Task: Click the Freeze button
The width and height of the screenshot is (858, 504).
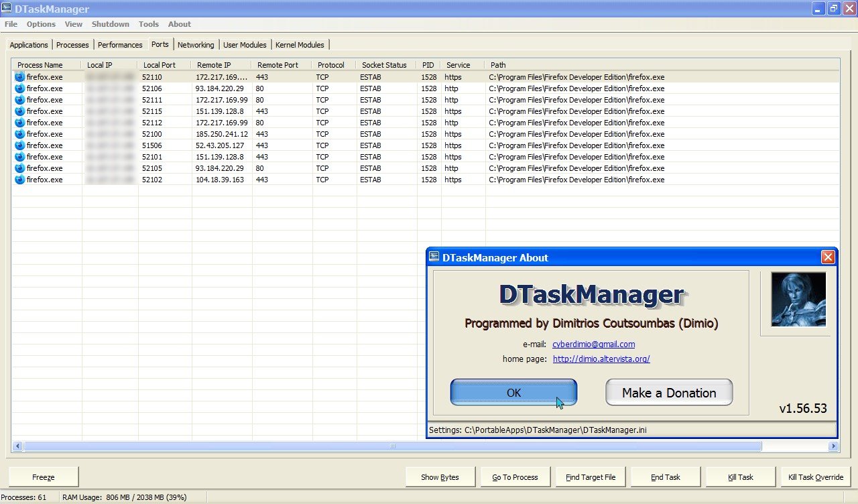Action: point(44,477)
